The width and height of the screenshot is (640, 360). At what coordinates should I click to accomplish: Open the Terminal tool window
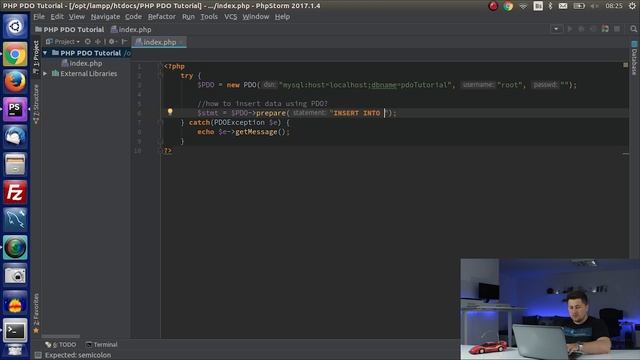pos(102,345)
